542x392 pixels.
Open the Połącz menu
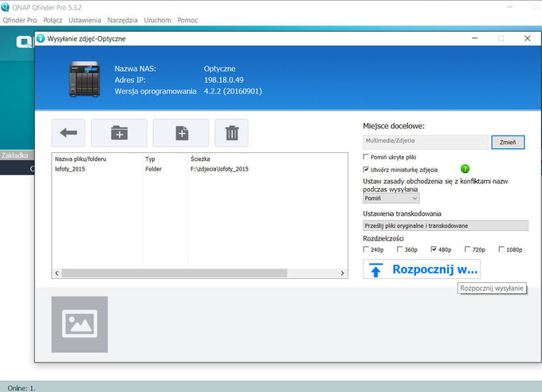point(53,20)
